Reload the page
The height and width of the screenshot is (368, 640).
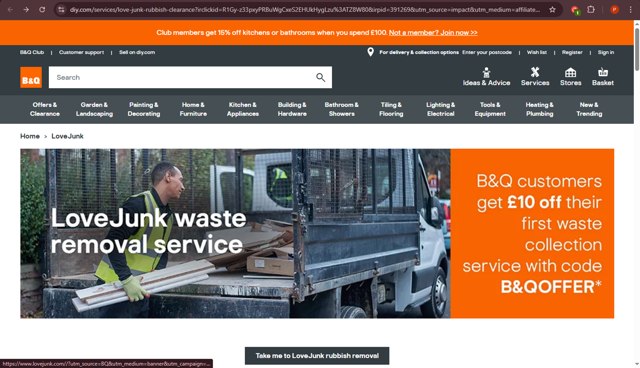coord(42,9)
